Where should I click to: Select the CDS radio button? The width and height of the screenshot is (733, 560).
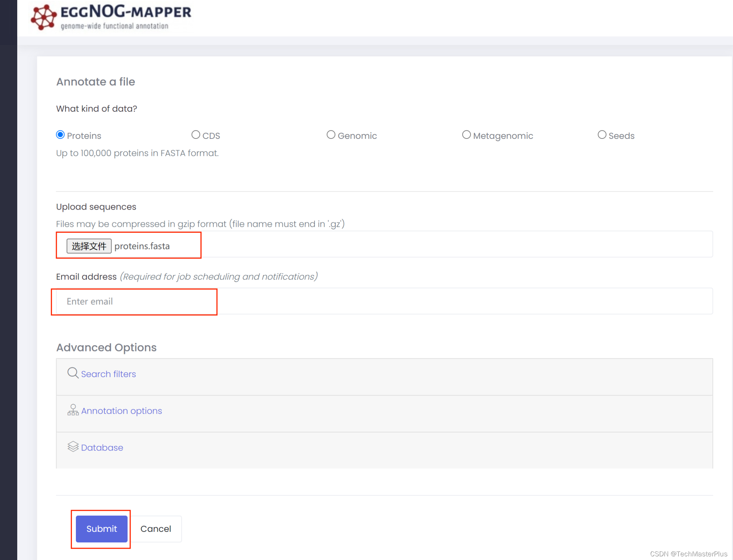[x=196, y=135]
